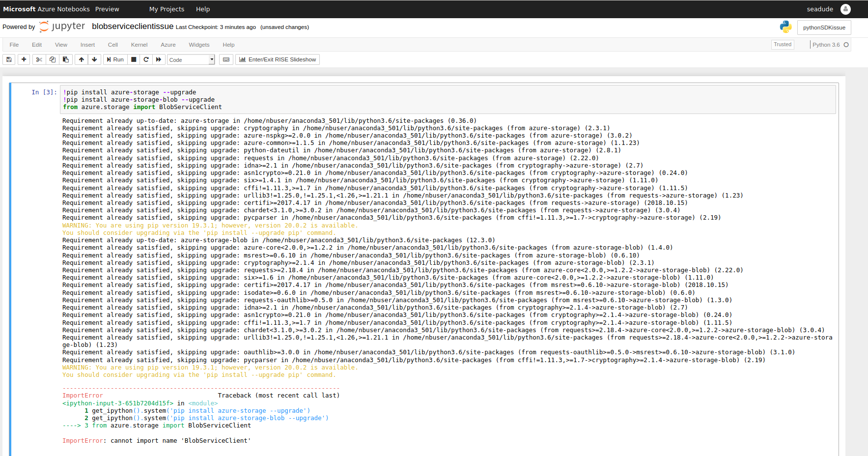Viewport: 868px width, 456px height.
Task: Click the seadude username
Action: (x=820, y=9)
